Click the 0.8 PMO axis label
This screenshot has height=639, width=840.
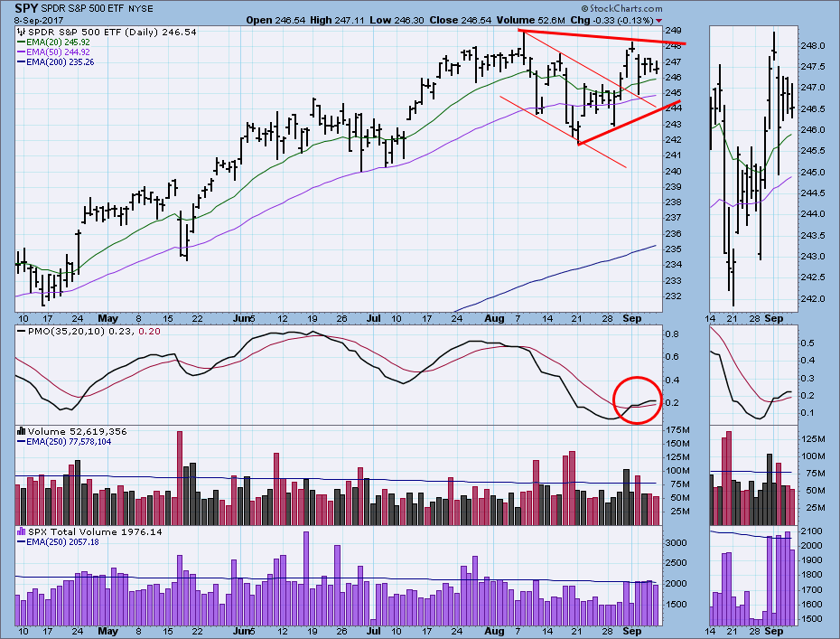tap(672, 334)
